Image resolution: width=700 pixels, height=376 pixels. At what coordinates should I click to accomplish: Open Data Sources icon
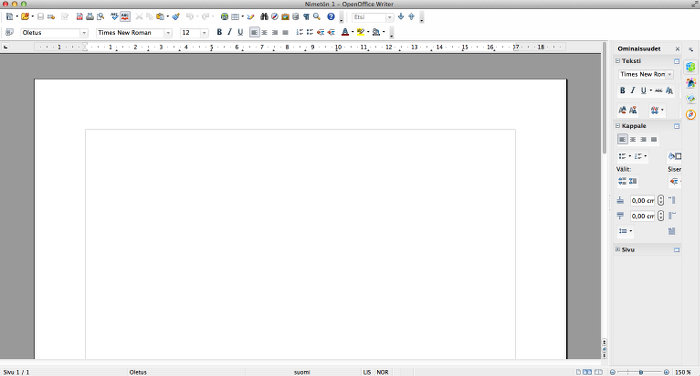coord(296,17)
